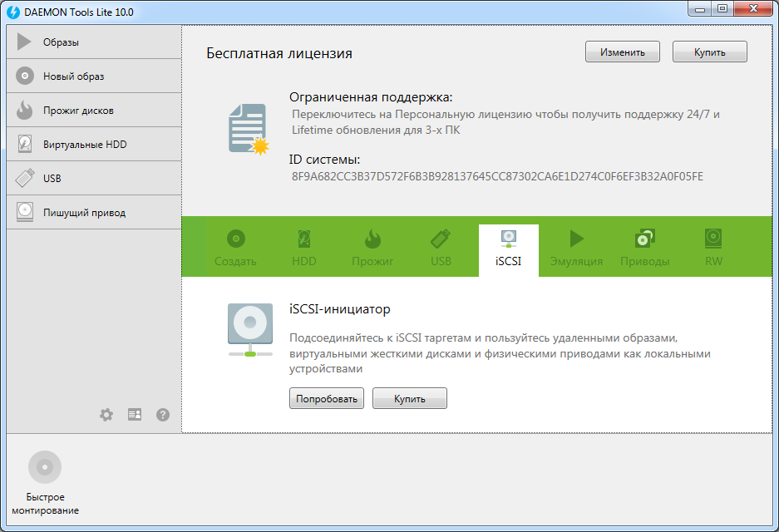Switch to the Приводы tab
Screen dimensions: 779x532
coord(645,248)
